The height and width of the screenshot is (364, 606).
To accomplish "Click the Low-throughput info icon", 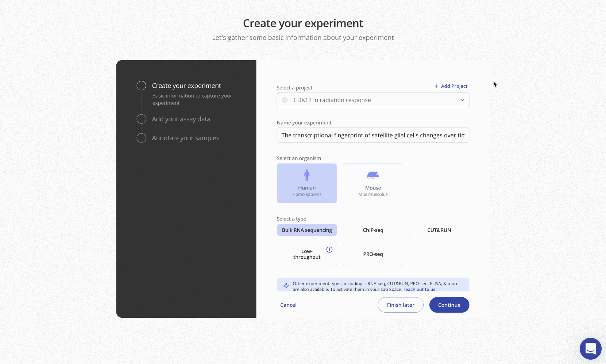I will tap(329, 250).
